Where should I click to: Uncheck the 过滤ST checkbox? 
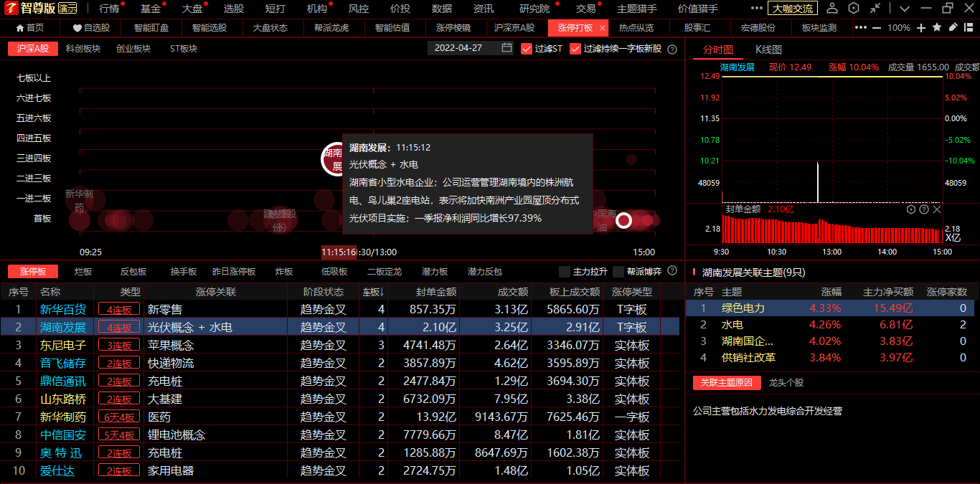[x=527, y=49]
